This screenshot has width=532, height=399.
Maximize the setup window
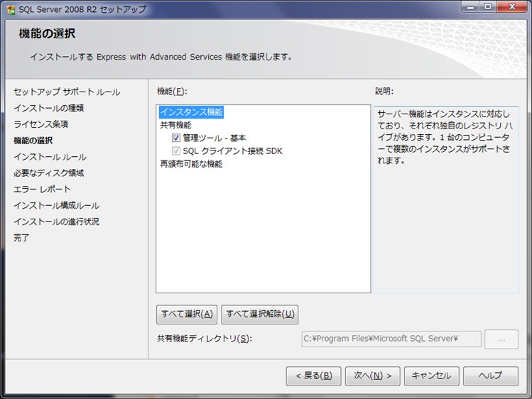click(x=488, y=7)
